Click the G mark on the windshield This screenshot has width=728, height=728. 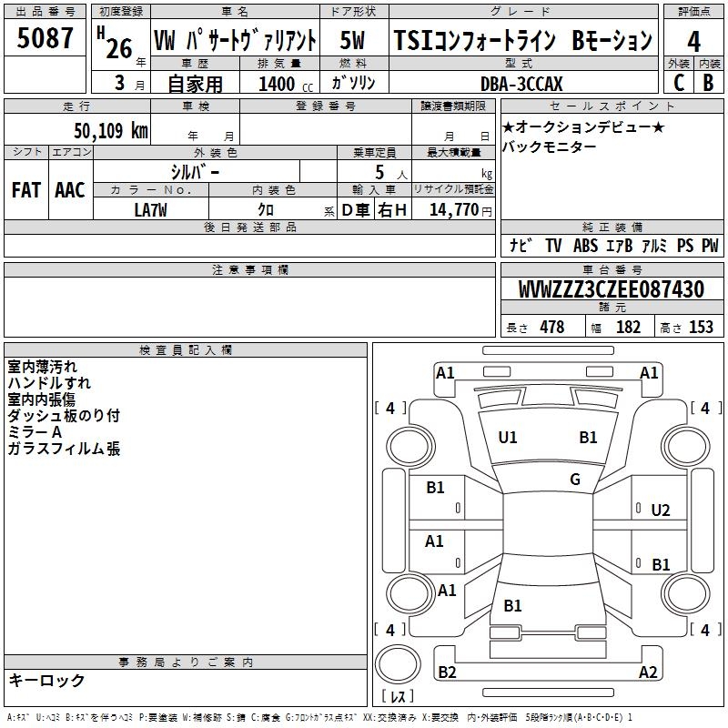tap(575, 480)
